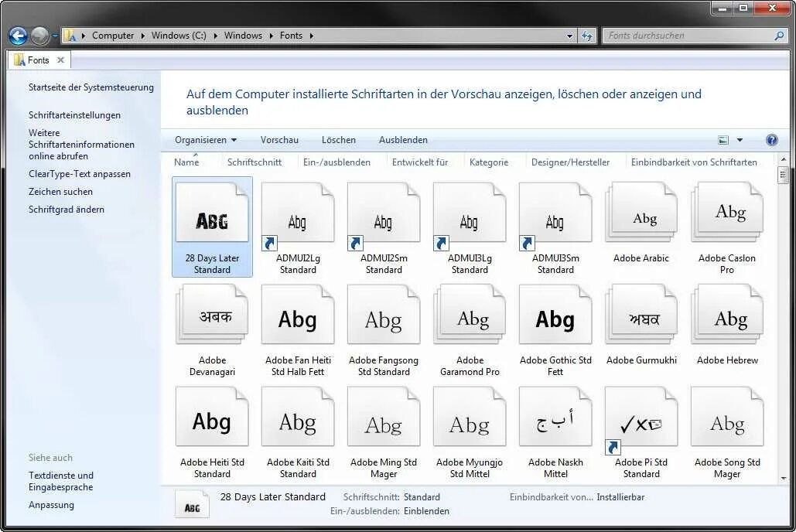This screenshot has width=796, height=532.
Task: Click the Computer breadcrumb in address bar
Action: (x=113, y=36)
